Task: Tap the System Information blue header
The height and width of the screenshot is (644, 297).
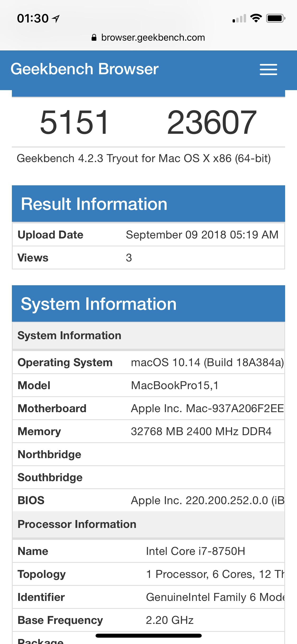Action: click(148, 304)
